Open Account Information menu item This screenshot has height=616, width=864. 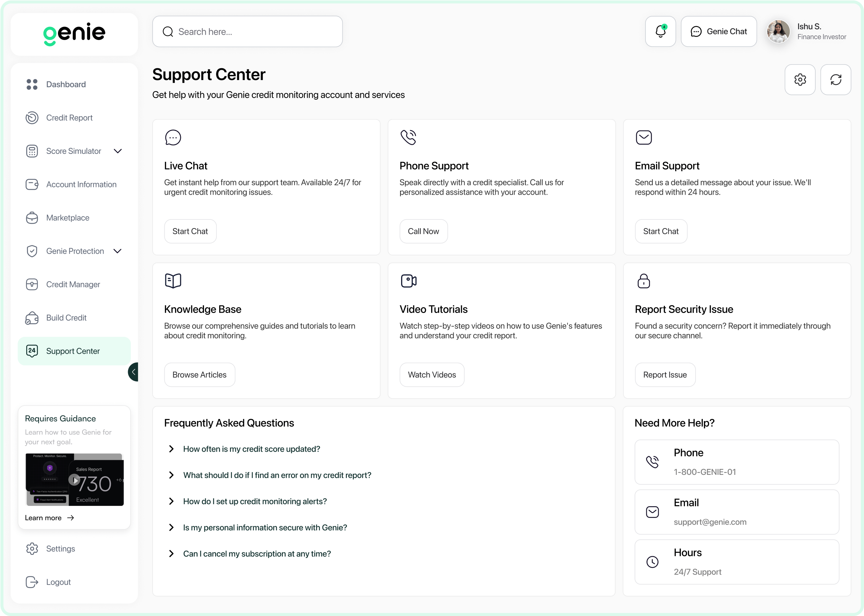81,184
